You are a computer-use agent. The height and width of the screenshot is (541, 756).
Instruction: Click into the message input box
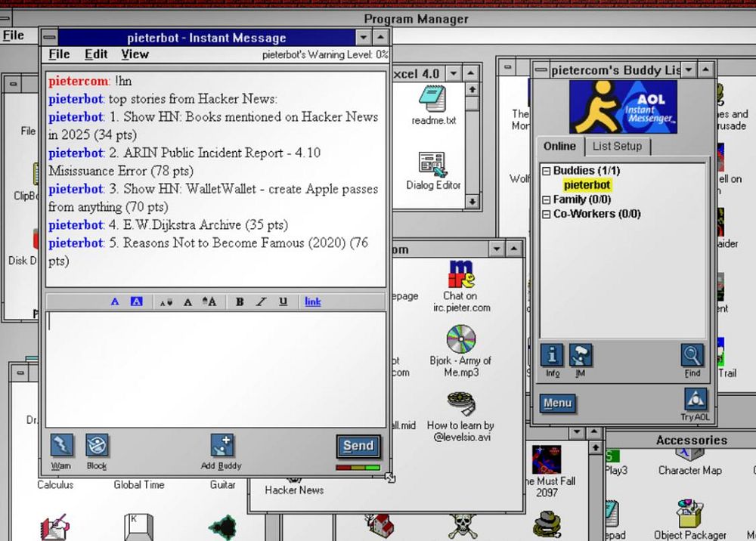(215, 369)
